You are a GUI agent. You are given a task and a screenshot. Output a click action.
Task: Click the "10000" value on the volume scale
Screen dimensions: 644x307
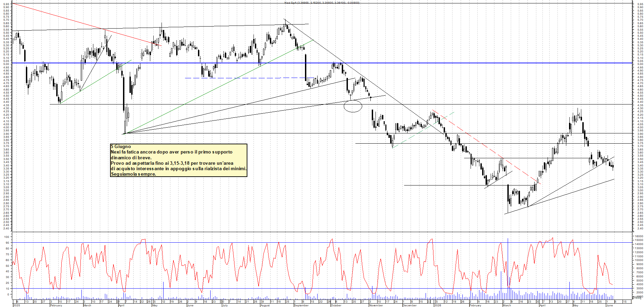[639, 260]
